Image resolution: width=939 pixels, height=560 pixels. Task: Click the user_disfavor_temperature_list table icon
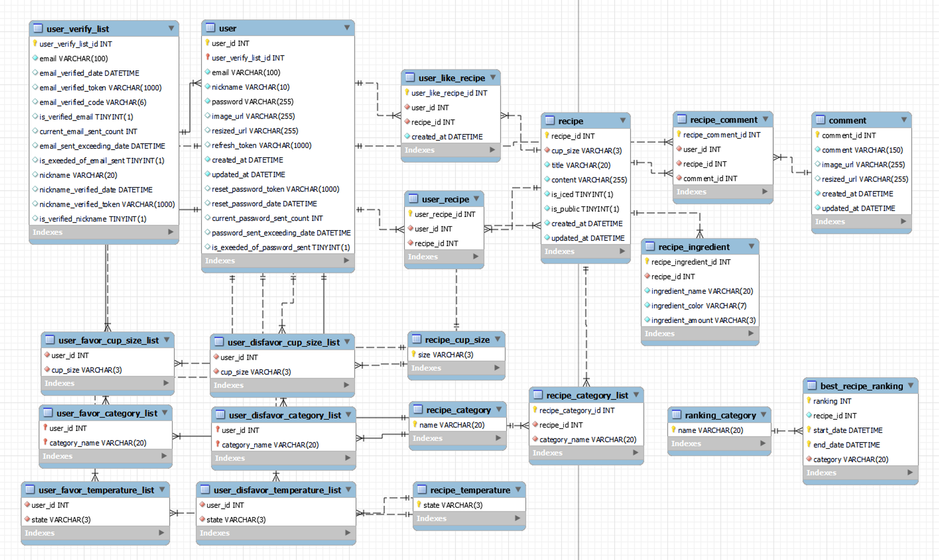point(205,489)
